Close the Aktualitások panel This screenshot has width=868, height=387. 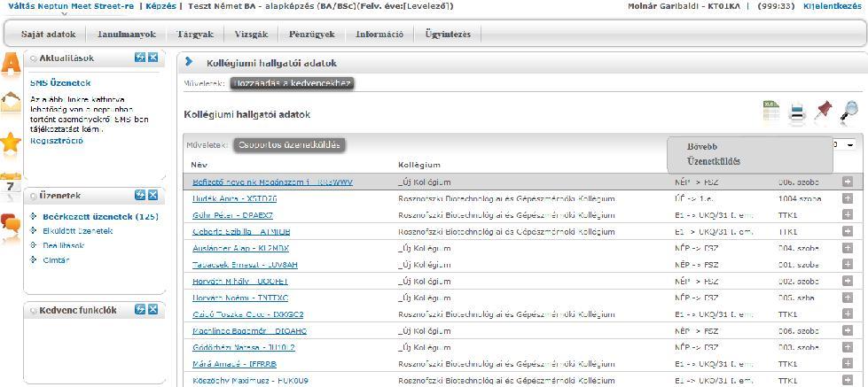[x=152, y=58]
